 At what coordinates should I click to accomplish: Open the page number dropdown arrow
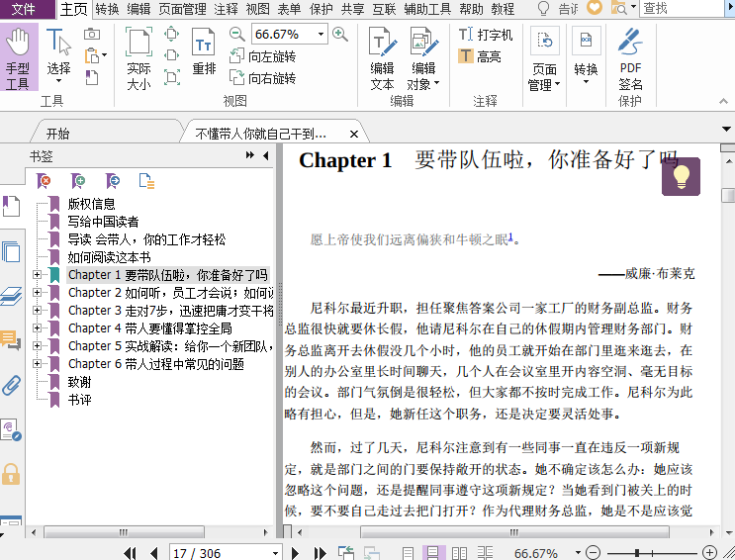tap(275, 553)
